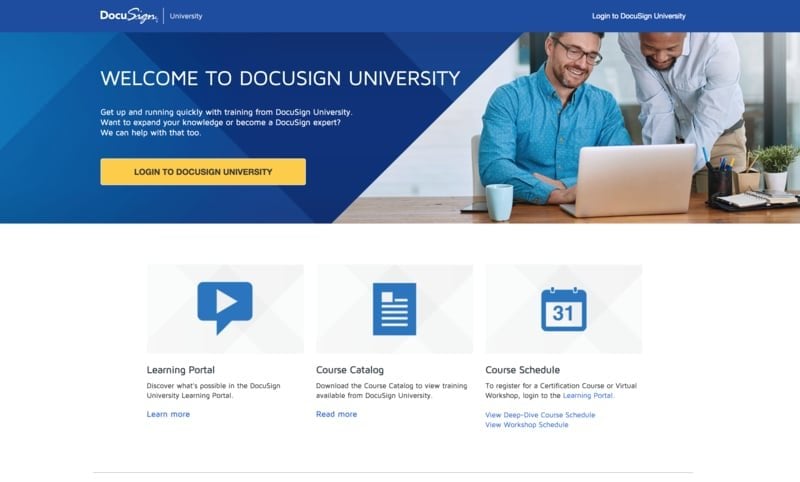Click the Course Schedule heading
This screenshot has height=482, width=800.
coord(522,370)
